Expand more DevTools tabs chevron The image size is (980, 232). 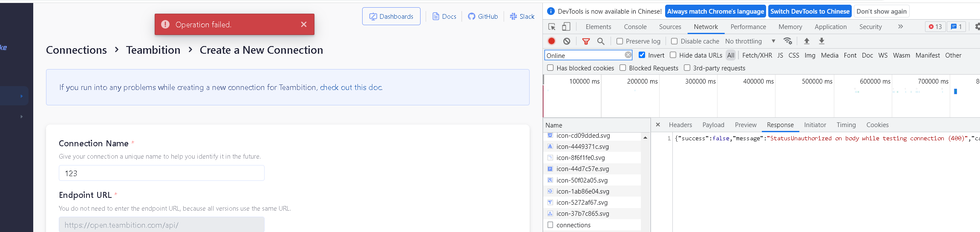pos(900,26)
